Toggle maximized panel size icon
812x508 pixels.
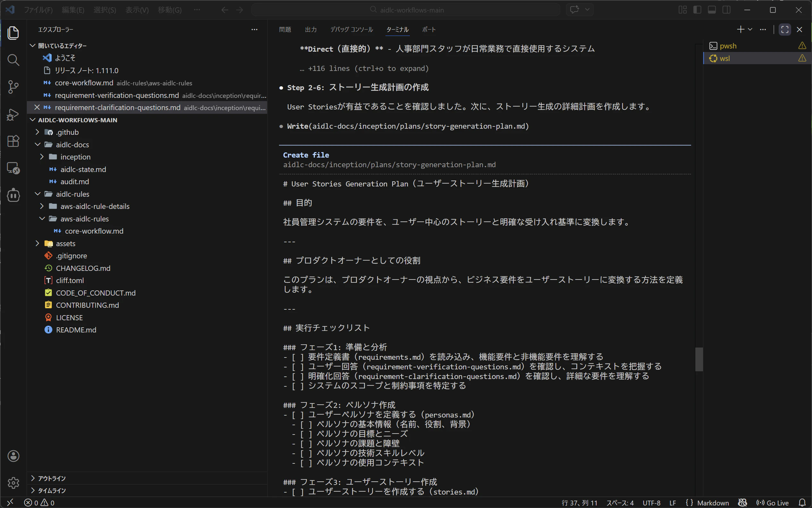click(785, 30)
